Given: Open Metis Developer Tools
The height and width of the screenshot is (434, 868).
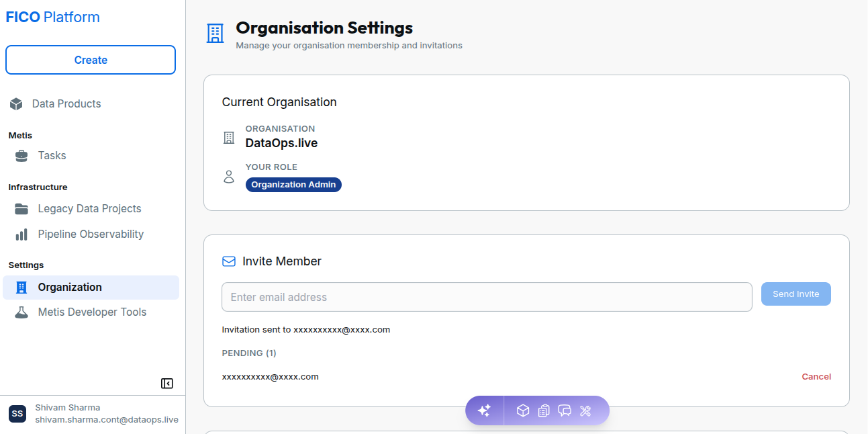Looking at the screenshot, I should tap(91, 312).
